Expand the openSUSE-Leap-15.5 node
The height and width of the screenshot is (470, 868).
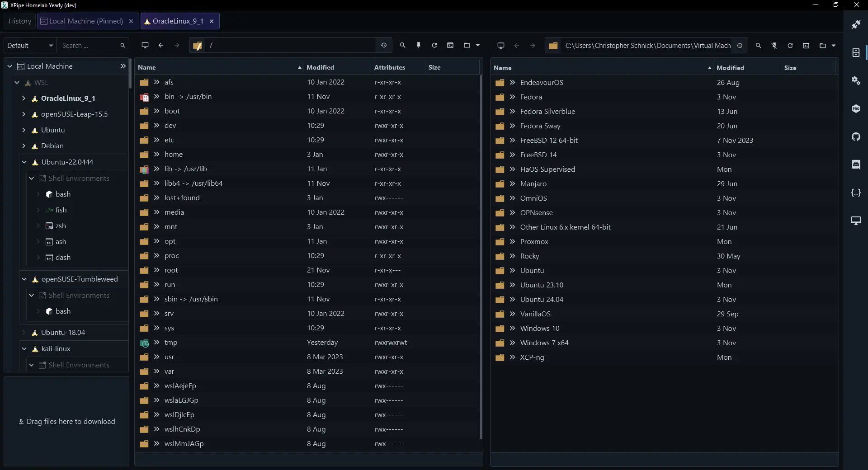pos(24,114)
